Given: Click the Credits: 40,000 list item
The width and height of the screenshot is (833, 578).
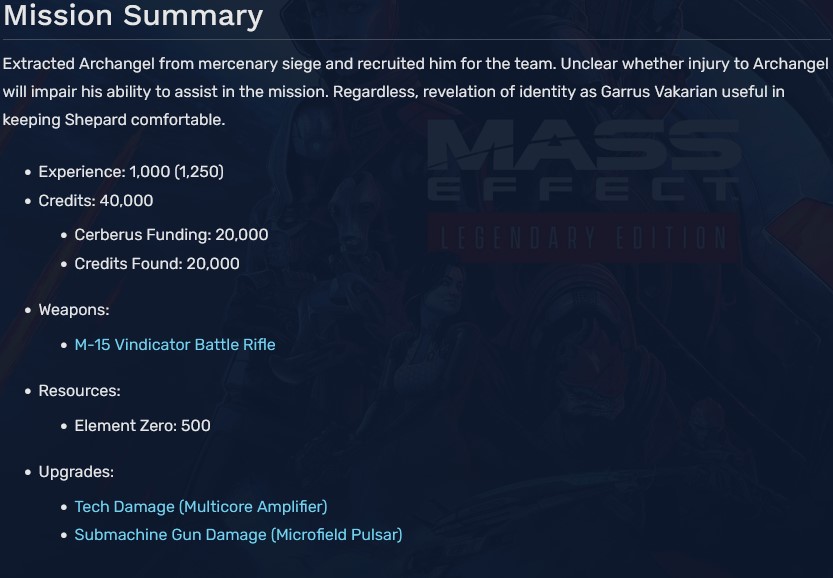Looking at the screenshot, I should 96,201.
